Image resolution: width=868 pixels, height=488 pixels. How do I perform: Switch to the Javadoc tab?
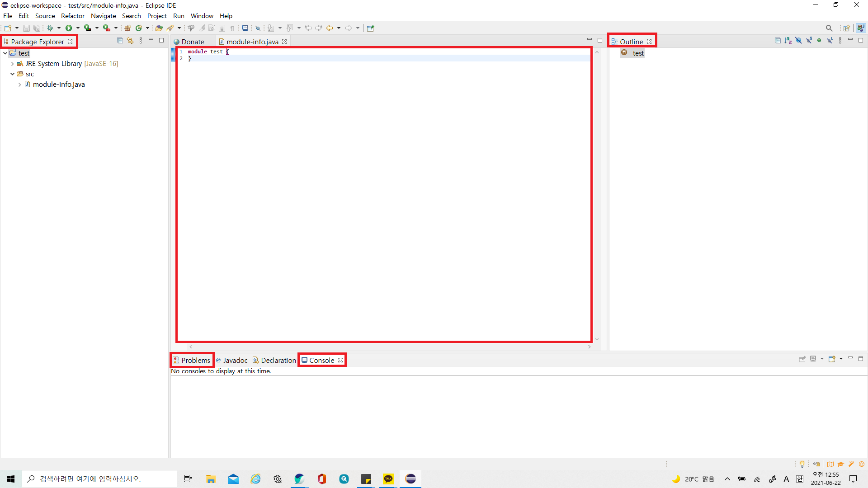(x=235, y=360)
